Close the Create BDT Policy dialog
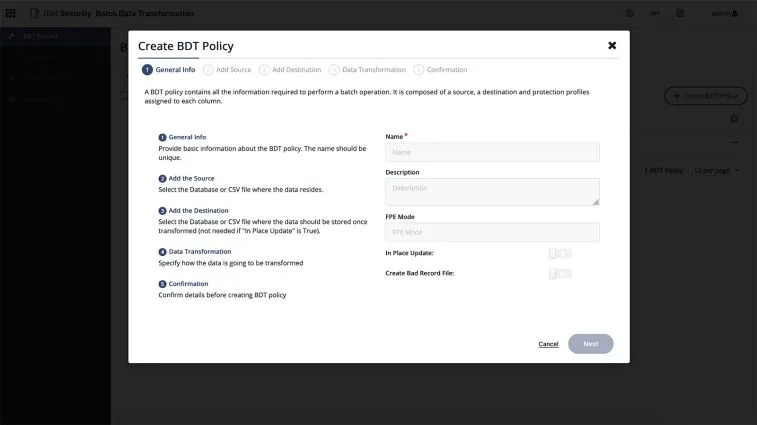The height and width of the screenshot is (425, 757). coord(612,45)
